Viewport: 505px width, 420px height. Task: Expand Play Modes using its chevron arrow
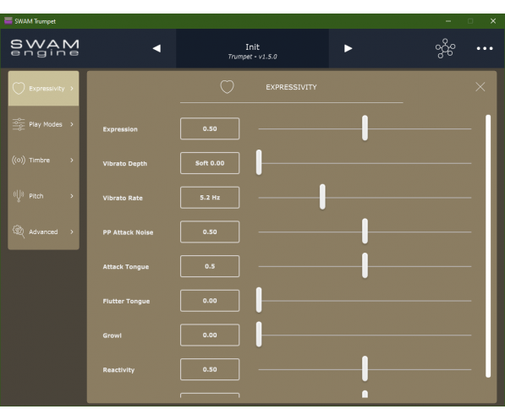point(72,124)
